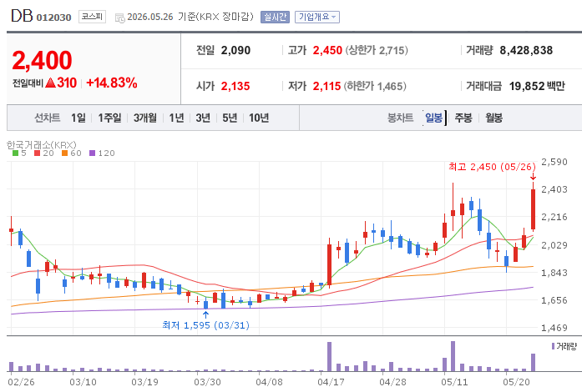Click the red up-triangle change icon
The height and width of the screenshot is (392, 582).
(50, 83)
